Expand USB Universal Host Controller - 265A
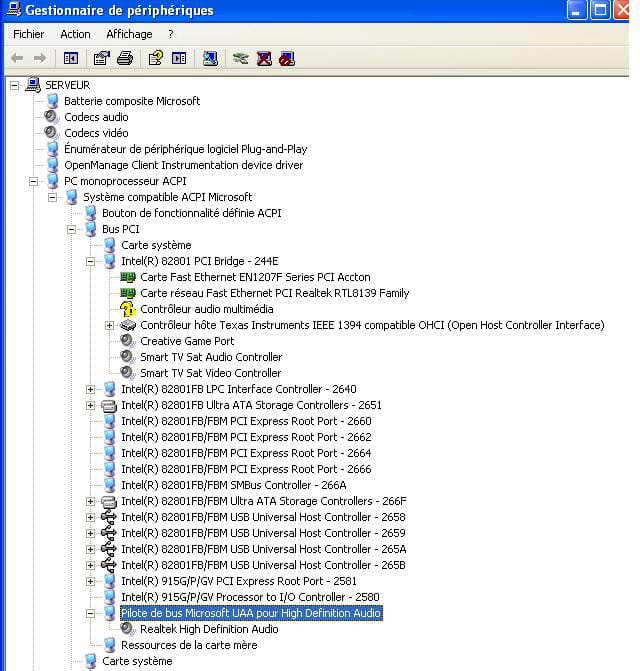Image resolution: width=640 pixels, height=671 pixels. coord(90,549)
